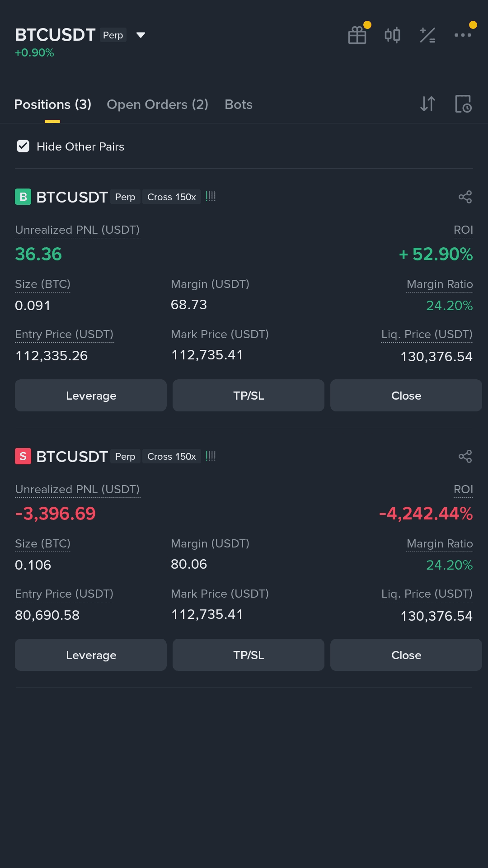
Task: Set TP/SL on short position
Action: 249,655
